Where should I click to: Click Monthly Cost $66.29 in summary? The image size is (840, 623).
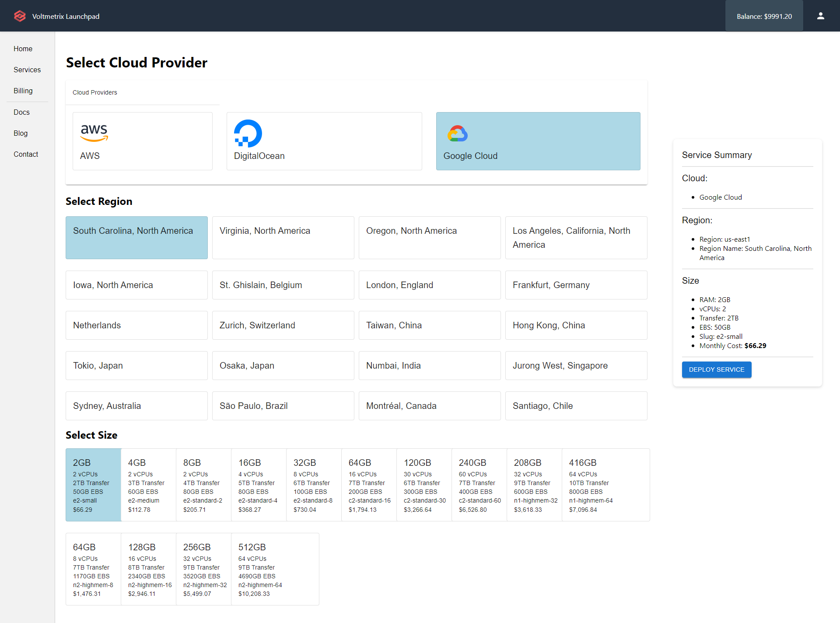pos(733,346)
